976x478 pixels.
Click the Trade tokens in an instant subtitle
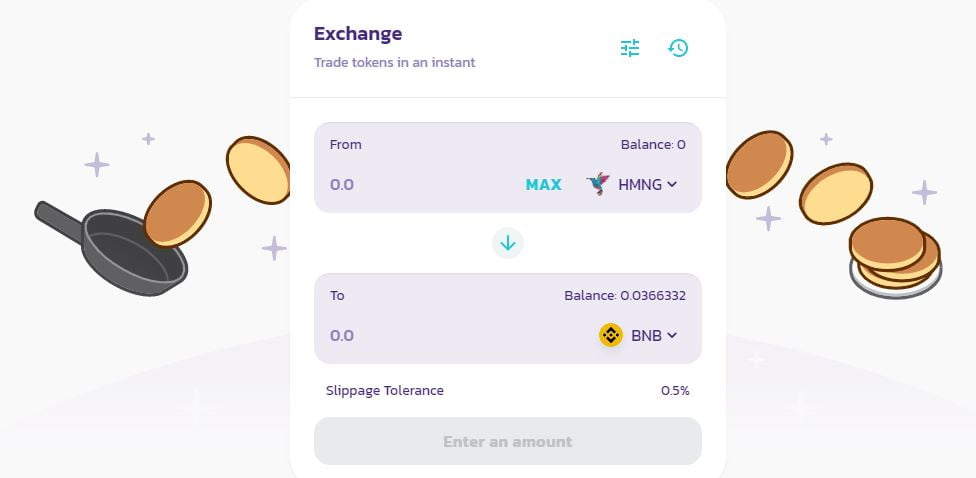tap(395, 63)
